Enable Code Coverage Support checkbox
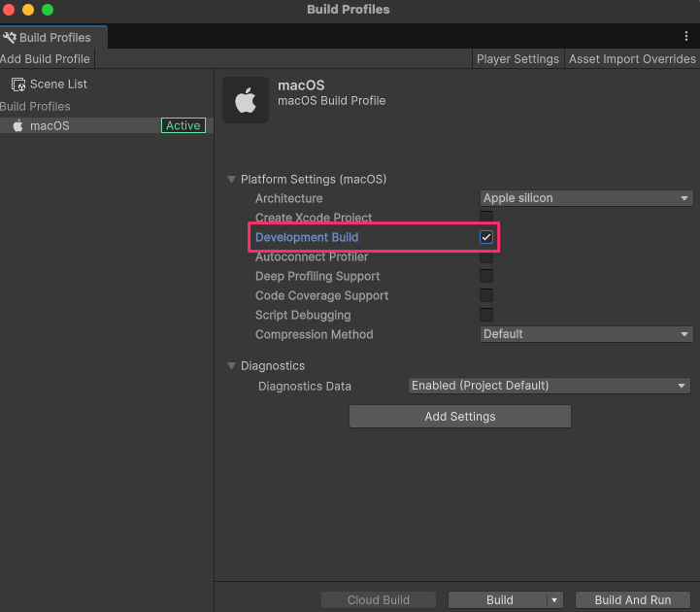Viewport: 700px width, 612px height. click(x=486, y=295)
